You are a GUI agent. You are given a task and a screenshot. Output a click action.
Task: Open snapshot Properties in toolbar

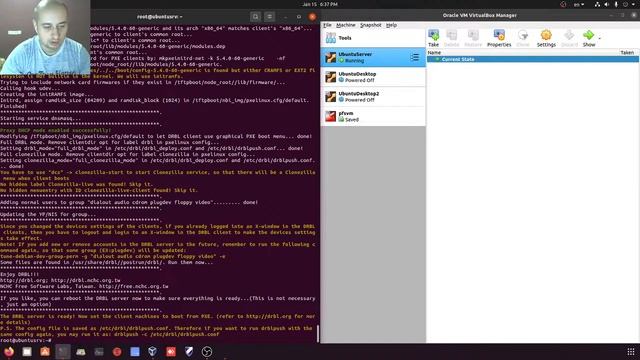coord(499,38)
